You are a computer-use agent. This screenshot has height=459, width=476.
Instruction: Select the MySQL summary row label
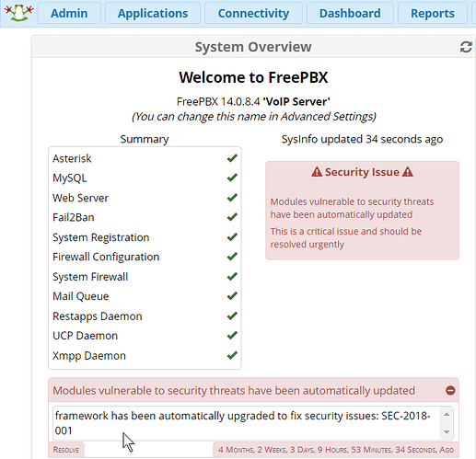(x=70, y=178)
